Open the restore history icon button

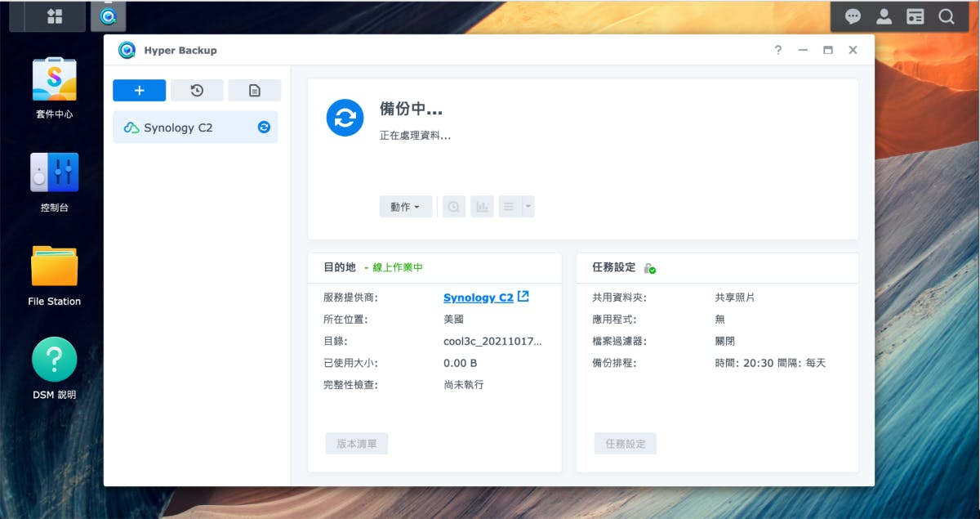[x=197, y=91]
